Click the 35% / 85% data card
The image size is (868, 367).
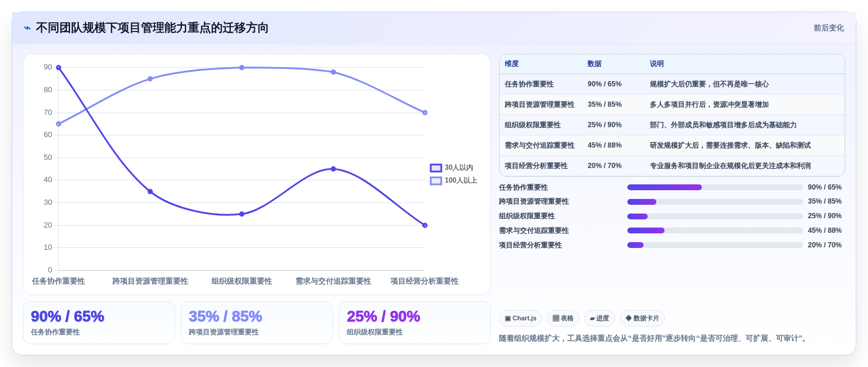(x=256, y=323)
